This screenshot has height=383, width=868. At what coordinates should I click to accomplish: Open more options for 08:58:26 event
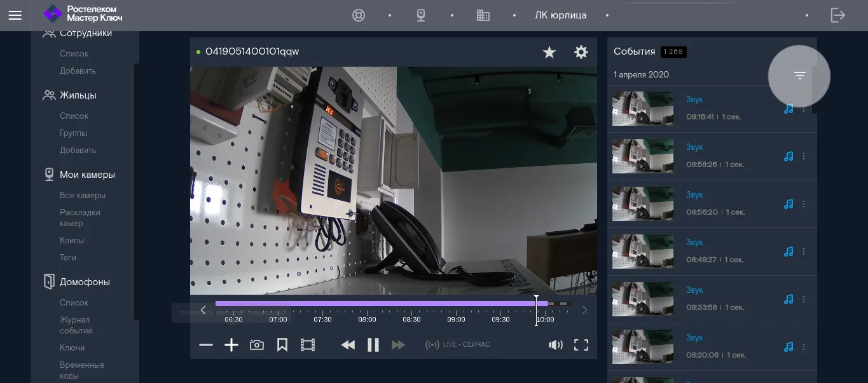[804, 156]
